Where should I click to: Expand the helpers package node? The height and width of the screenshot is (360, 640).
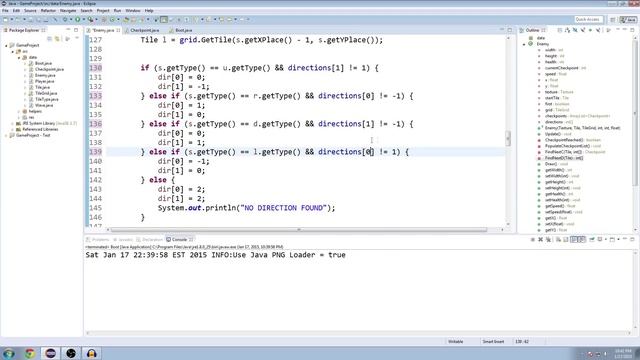coord(19,111)
